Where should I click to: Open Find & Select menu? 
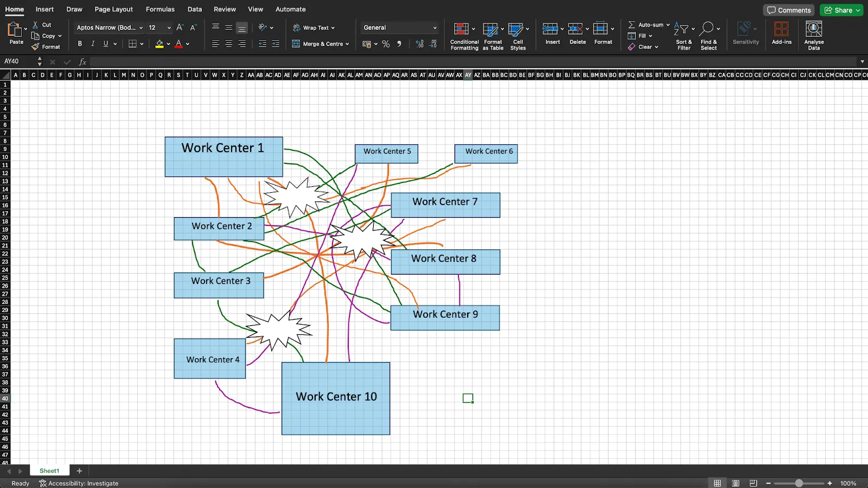[709, 36]
